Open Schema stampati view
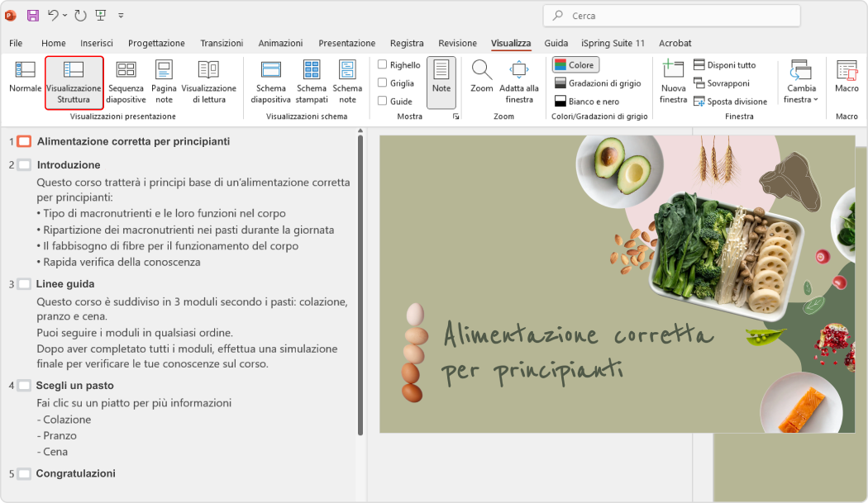The width and height of the screenshot is (868, 503). tap(312, 81)
